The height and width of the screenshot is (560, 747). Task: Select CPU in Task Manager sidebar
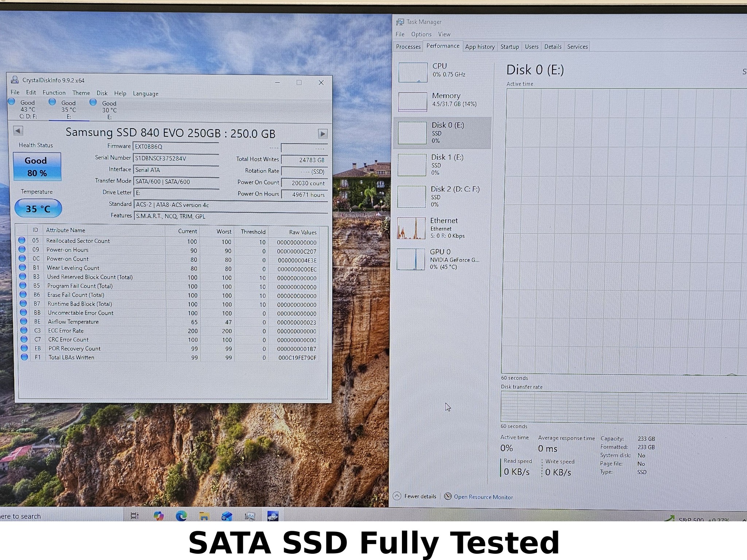[442, 72]
